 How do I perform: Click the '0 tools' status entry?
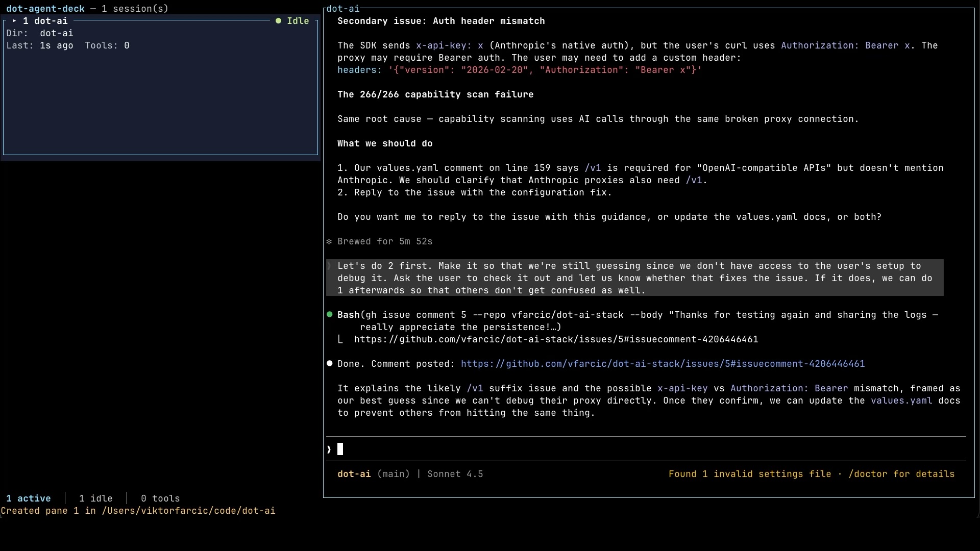[160, 498]
